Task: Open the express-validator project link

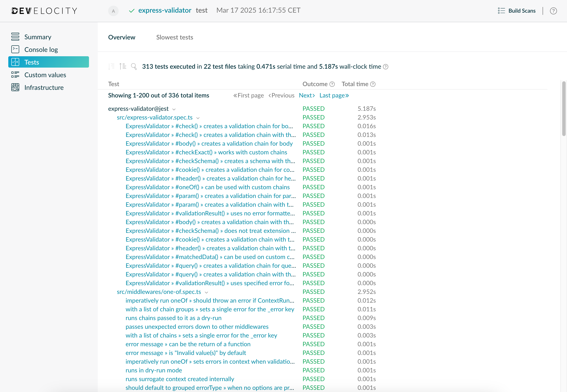Action: click(165, 10)
